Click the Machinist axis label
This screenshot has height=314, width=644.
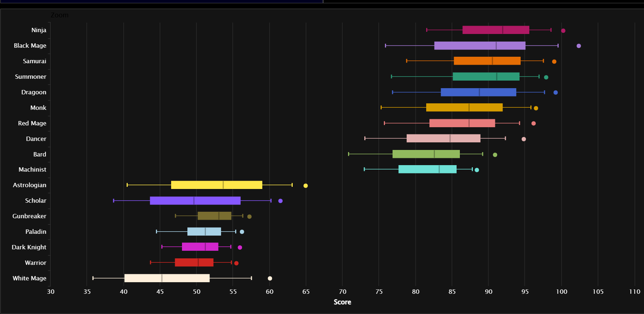click(x=33, y=169)
